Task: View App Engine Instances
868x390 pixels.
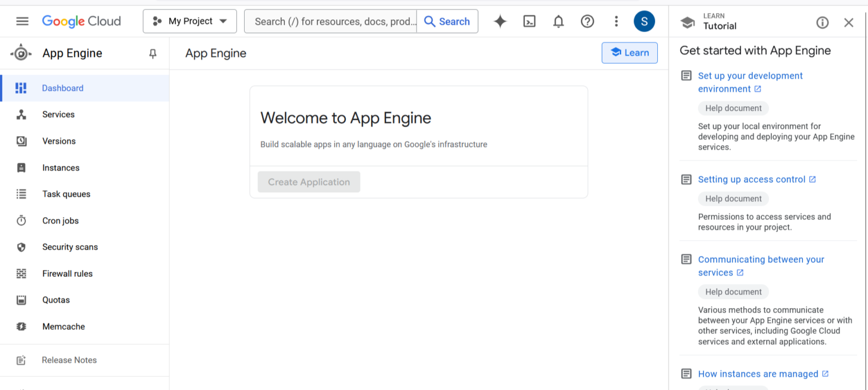Action: (60, 167)
